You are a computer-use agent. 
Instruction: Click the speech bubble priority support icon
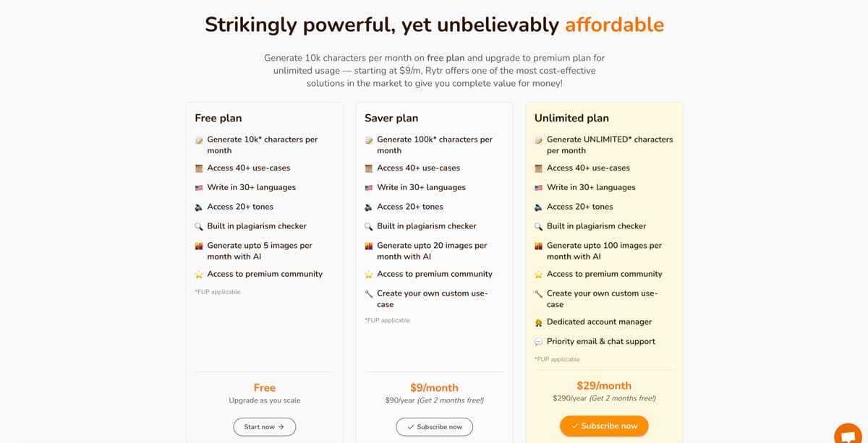[x=538, y=342]
